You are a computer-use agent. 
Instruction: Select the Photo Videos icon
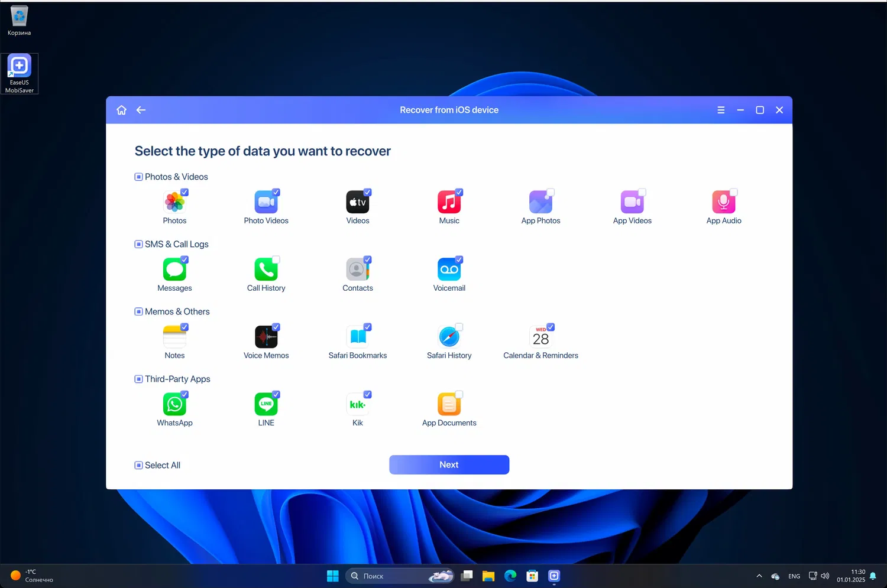266,202
